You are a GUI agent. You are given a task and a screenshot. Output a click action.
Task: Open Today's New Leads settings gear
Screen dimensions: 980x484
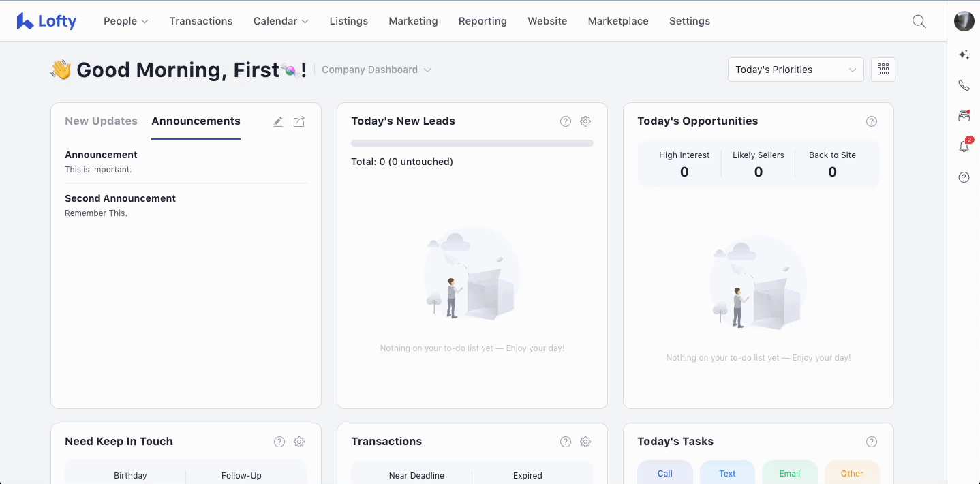click(x=585, y=121)
